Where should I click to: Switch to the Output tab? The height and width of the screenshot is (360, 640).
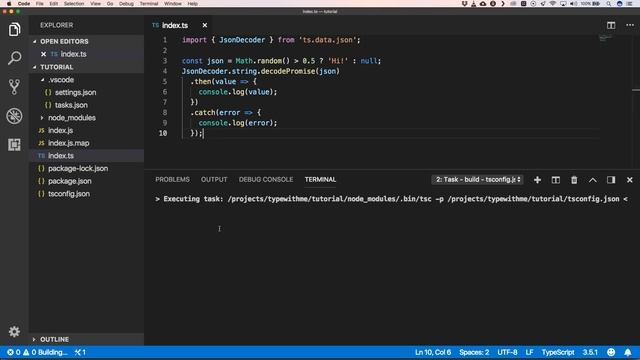[214, 180]
